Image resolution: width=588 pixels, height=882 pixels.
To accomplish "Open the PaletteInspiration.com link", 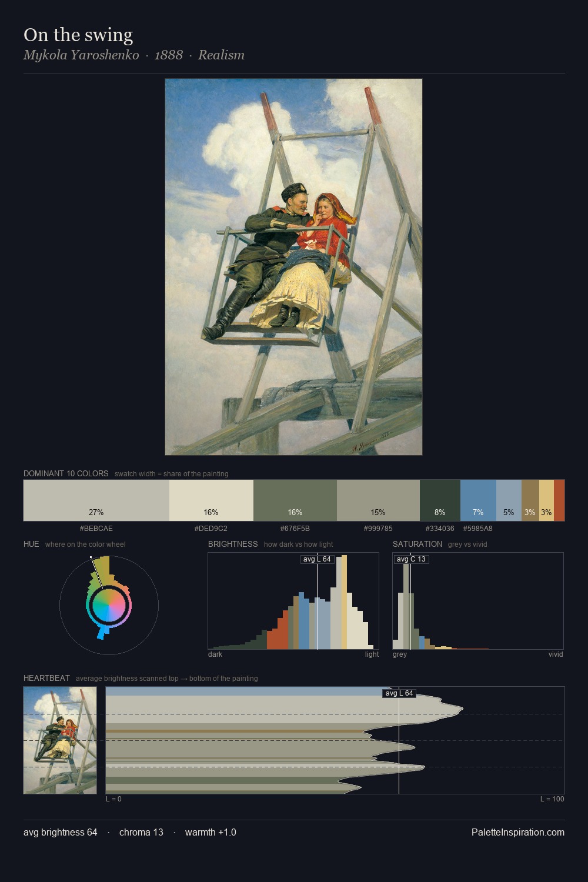I will 518,832.
